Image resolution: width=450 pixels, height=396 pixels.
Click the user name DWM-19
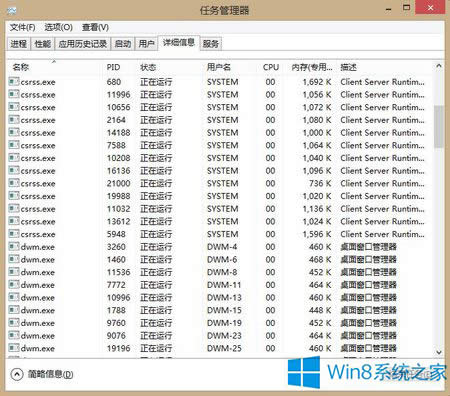(x=224, y=323)
